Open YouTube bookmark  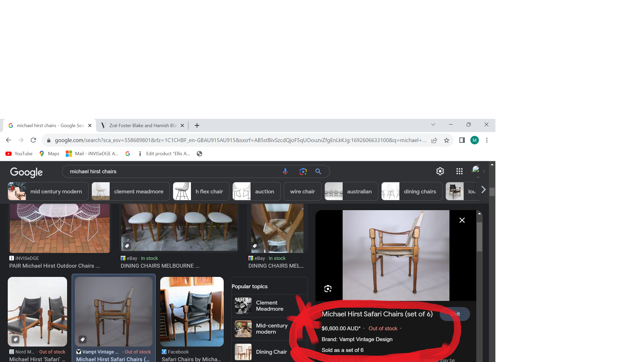point(19,154)
